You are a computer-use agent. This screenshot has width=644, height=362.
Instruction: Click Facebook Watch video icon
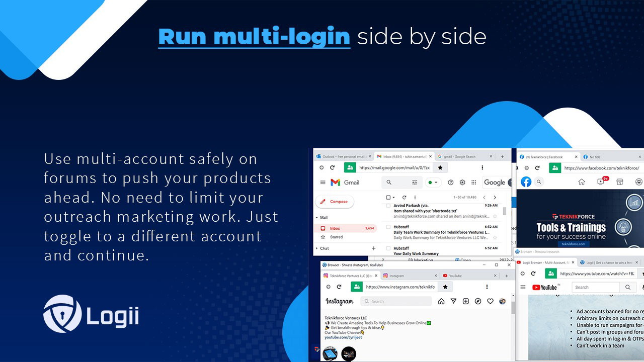(x=601, y=182)
